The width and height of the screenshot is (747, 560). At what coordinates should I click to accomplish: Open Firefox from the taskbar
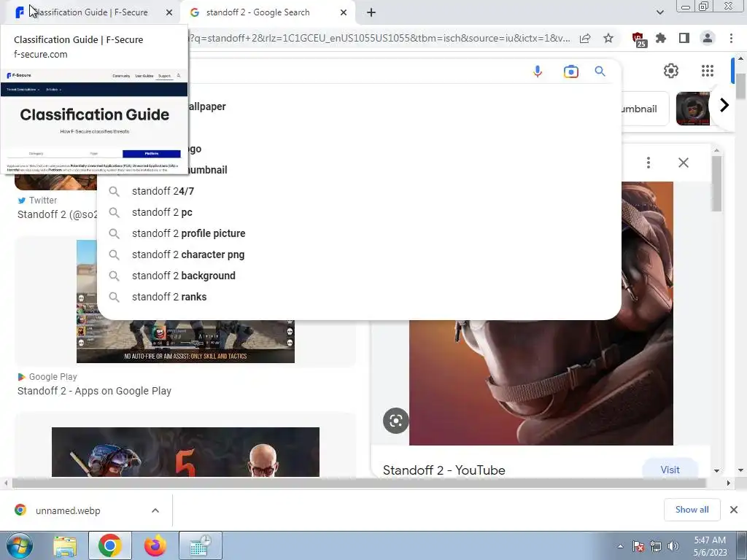click(x=155, y=545)
